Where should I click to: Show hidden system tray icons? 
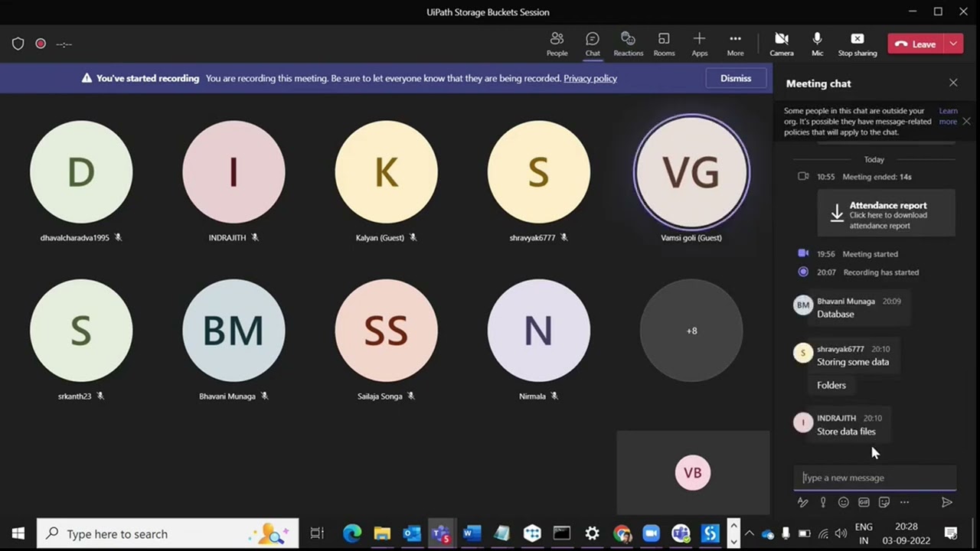click(x=750, y=533)
